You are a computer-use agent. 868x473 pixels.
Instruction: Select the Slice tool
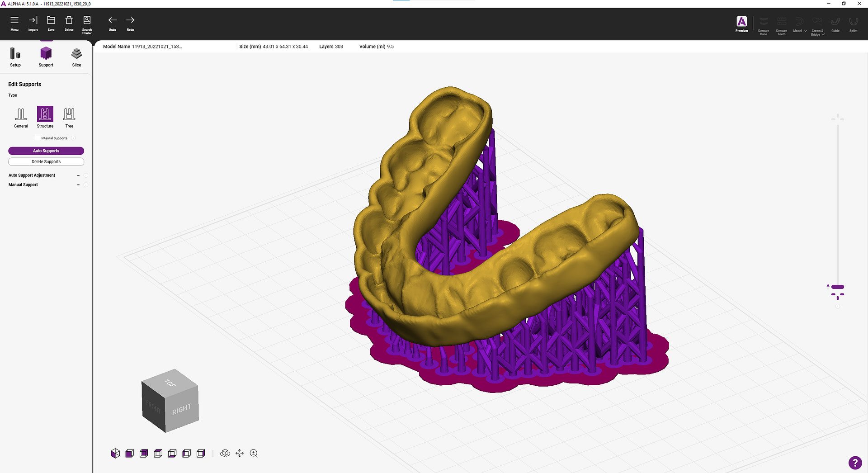coord(76,57)
